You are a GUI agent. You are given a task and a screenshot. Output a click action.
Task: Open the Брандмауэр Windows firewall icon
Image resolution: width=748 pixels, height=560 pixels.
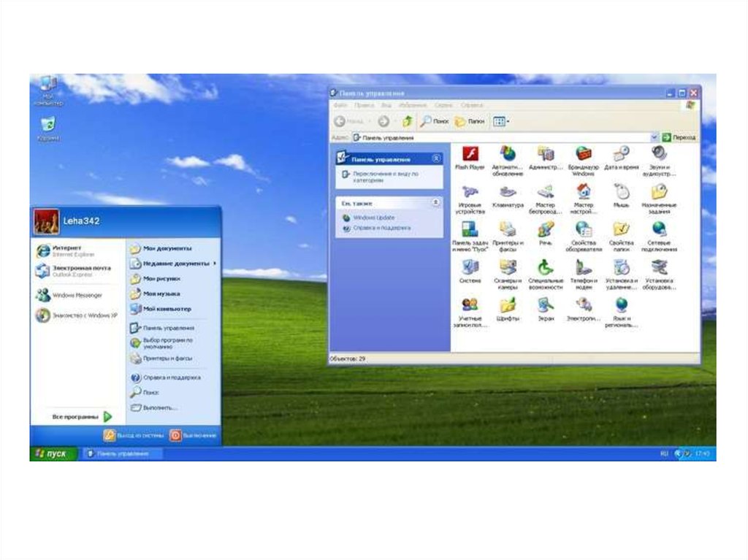(x=583, y=155)
